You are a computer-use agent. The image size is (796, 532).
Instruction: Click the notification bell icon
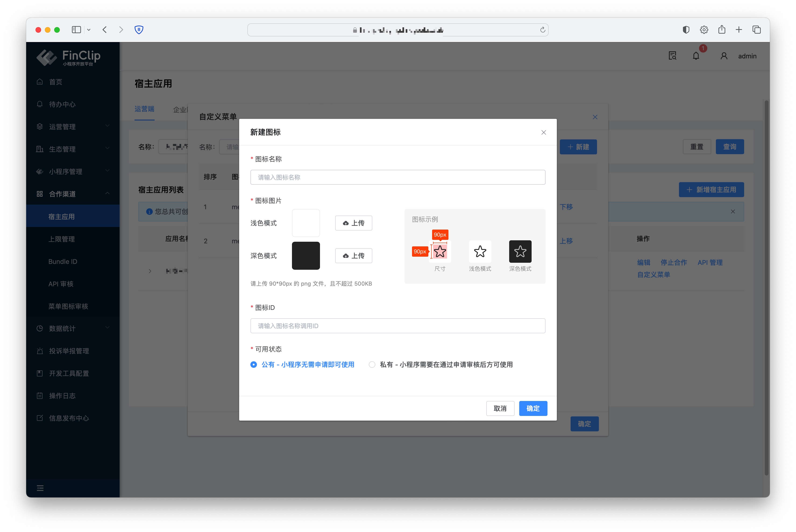click(696, 56)
